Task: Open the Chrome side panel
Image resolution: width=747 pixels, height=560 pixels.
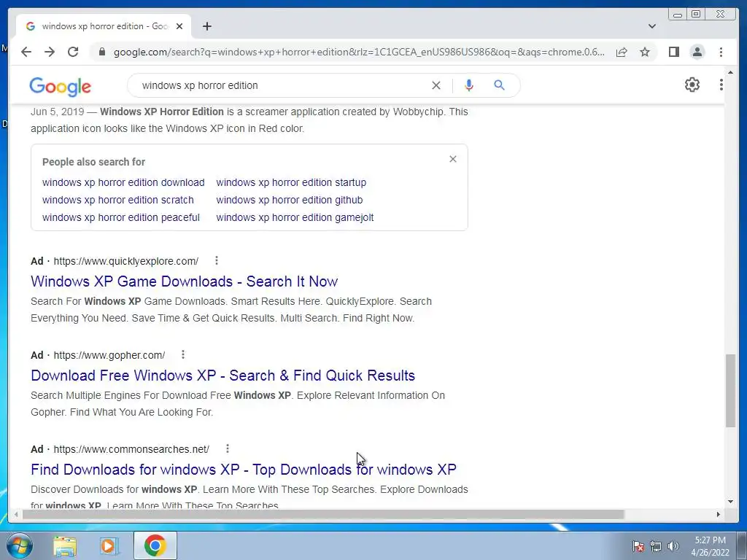Action: (x=673, y=52)
